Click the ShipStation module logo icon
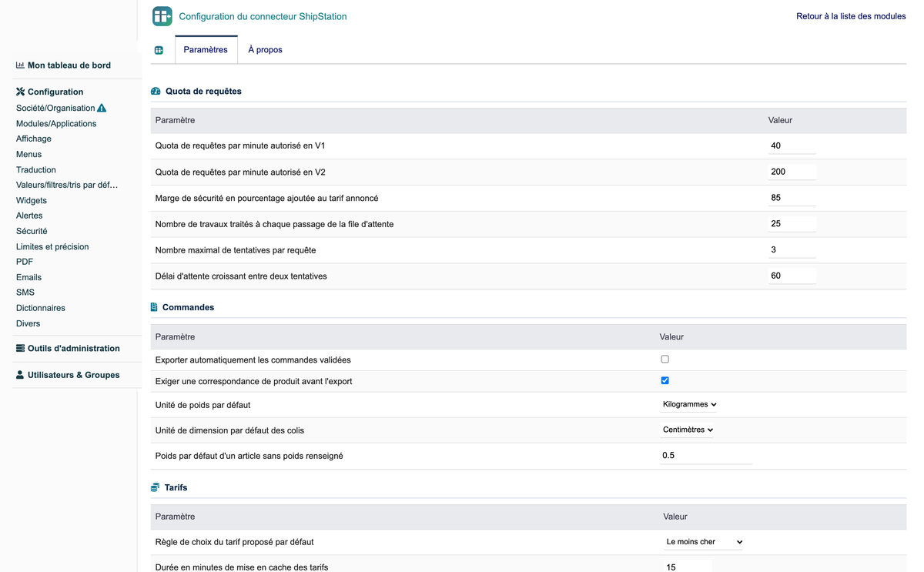 click(x=162, y=16)
